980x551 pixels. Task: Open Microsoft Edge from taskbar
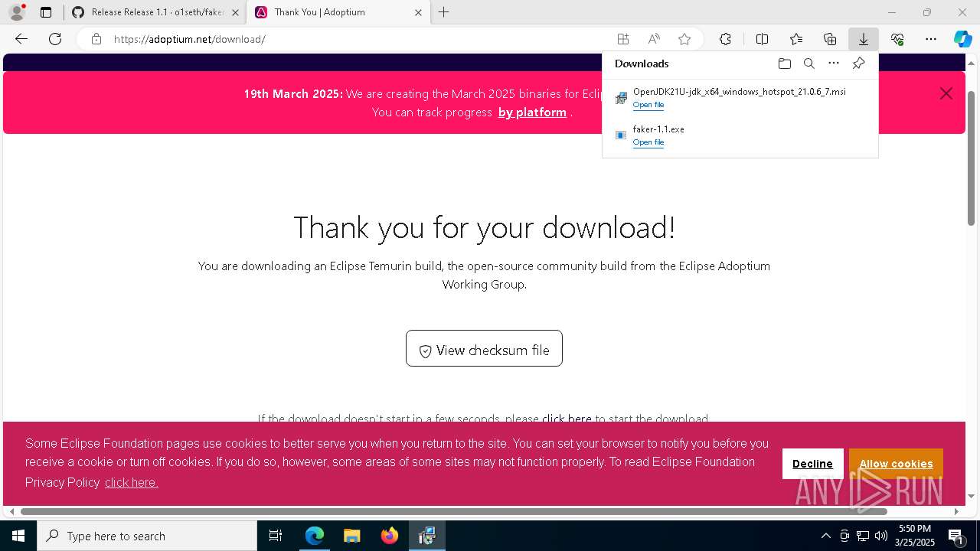point(315,536)
